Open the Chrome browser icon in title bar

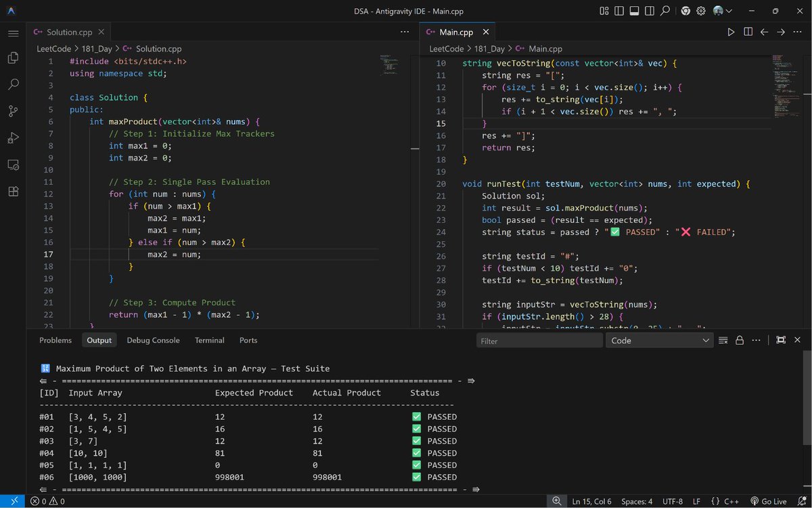pos(685,11)
